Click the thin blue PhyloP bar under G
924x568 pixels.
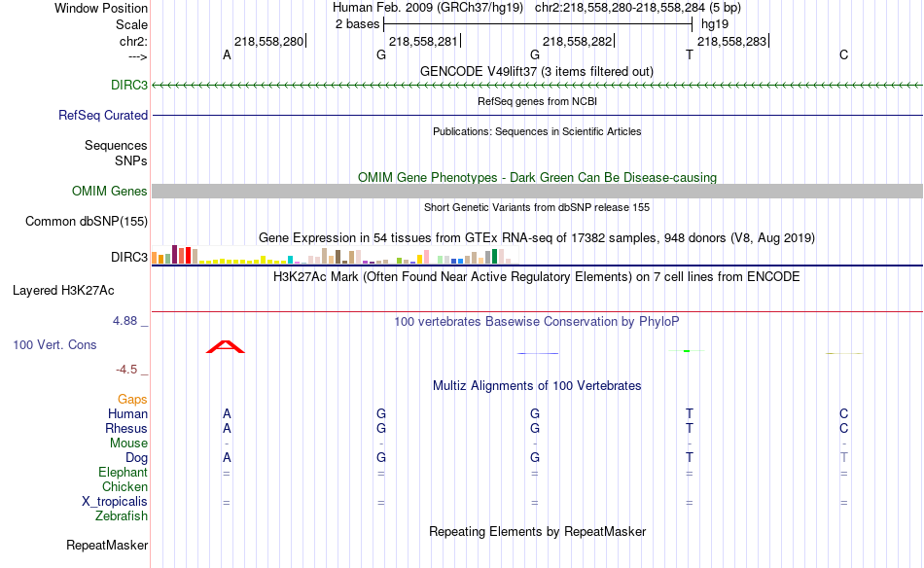tap(538, 353)
